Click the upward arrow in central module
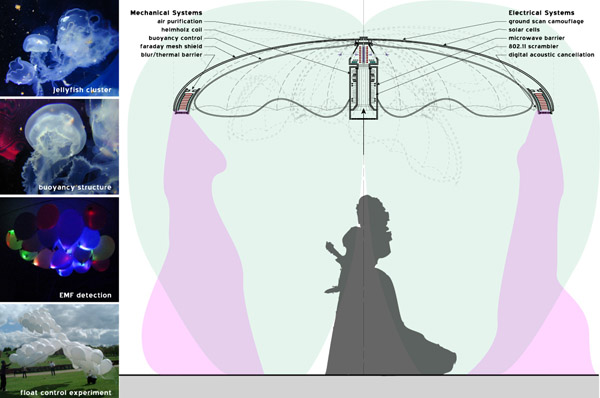Viewport: 600px width, 398px height. point(363,111)
